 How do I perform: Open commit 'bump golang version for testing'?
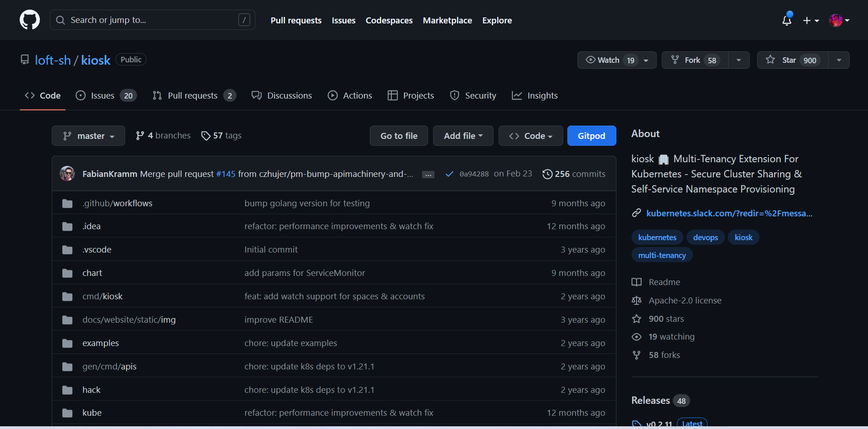pyautogui.click(x=307, y=203)
